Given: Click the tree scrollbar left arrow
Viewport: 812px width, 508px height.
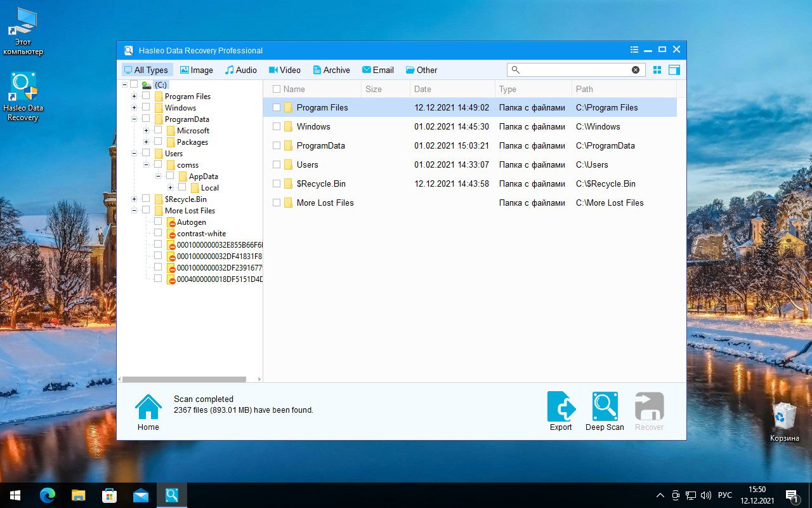Looking at the screenshot, I should [x=119, y=379].
